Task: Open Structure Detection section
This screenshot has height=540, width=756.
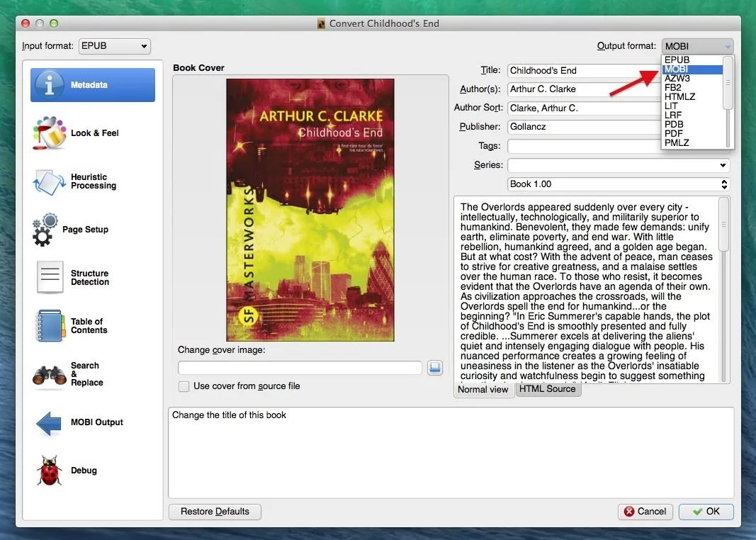Action: (x=93, y=278)
